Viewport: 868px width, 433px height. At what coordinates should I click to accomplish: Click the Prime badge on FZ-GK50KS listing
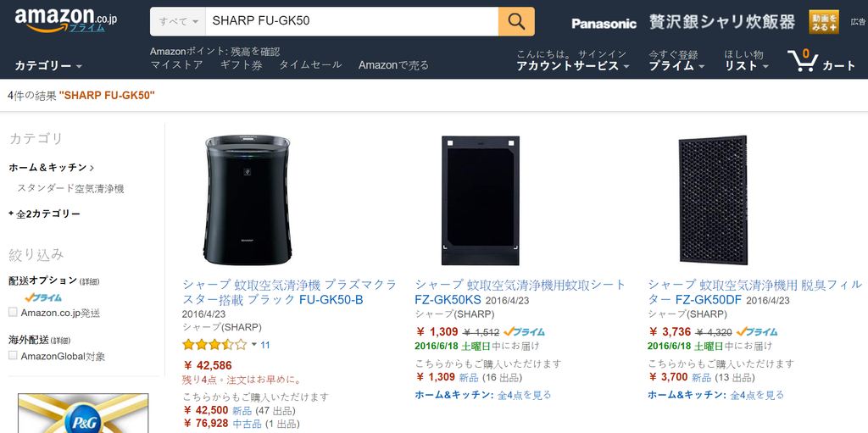pos(524,332)
